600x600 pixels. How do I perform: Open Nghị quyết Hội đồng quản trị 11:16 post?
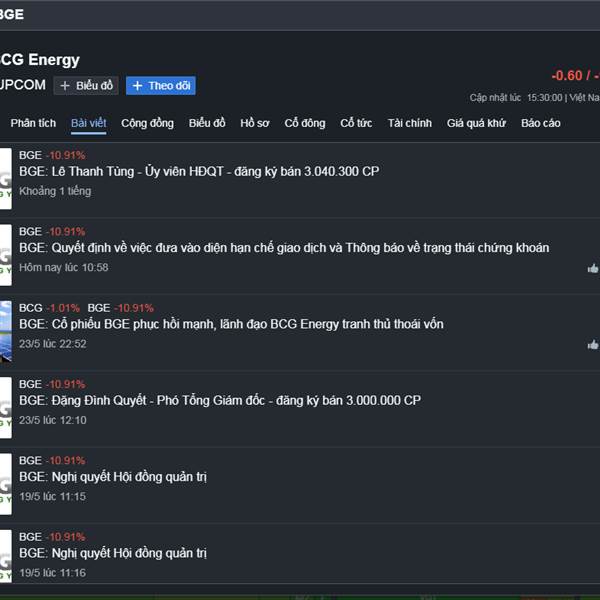click(x=113, y=553)
